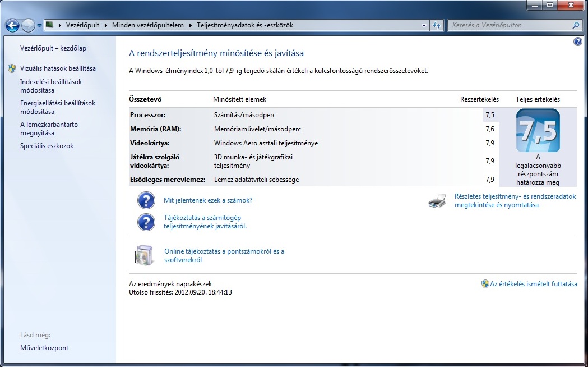Click Lemez adatátviteli sebessége text
Viewport: 588px width, 367px height.
[257, 180]
